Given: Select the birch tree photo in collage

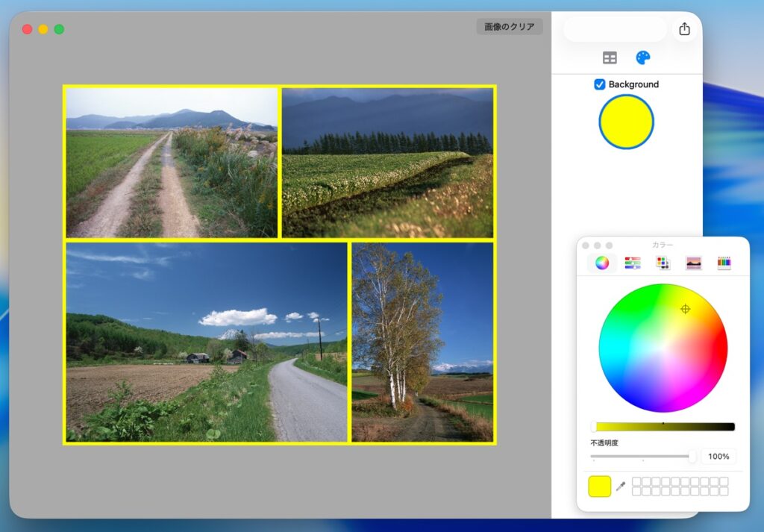Looking at the screenshot, I should click(x=422, y=342).
